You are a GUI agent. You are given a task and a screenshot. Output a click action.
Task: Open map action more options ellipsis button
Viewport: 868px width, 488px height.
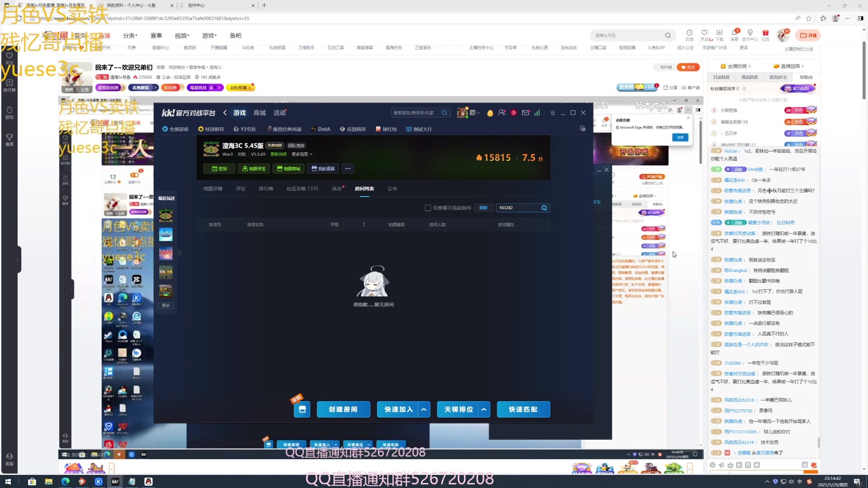click(x=348, y=169)
